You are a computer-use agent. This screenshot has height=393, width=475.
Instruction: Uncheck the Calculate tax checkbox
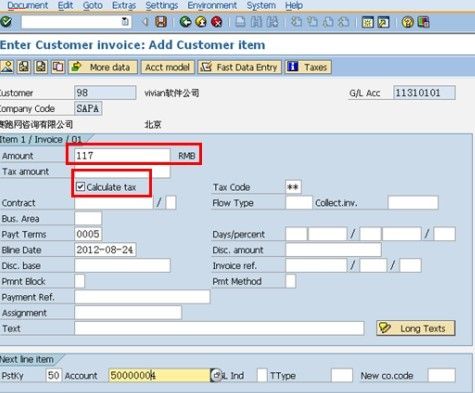pos(80,186)
